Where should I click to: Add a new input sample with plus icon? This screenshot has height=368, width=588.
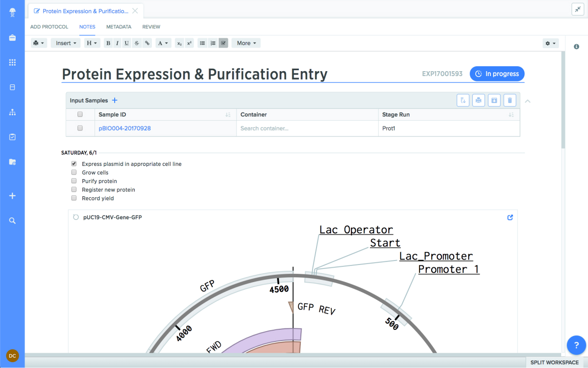(x=115, y=101)
